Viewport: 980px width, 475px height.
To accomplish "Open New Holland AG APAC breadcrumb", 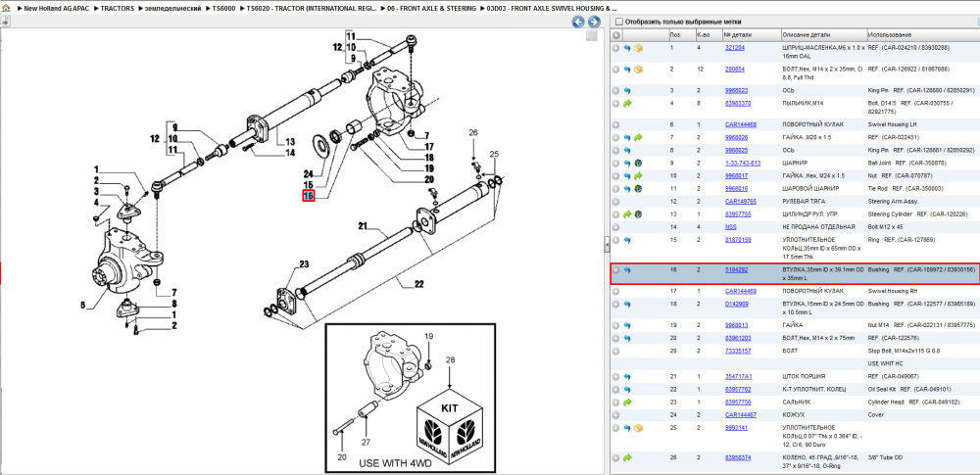I will click(x=55, y=10).
